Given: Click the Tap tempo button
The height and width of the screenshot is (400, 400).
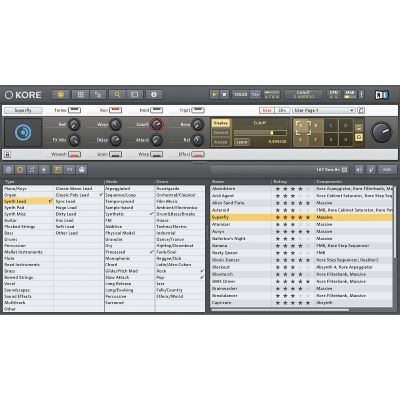Looking at the screenshot, I should pyautogui.click(x=255, y=95).
